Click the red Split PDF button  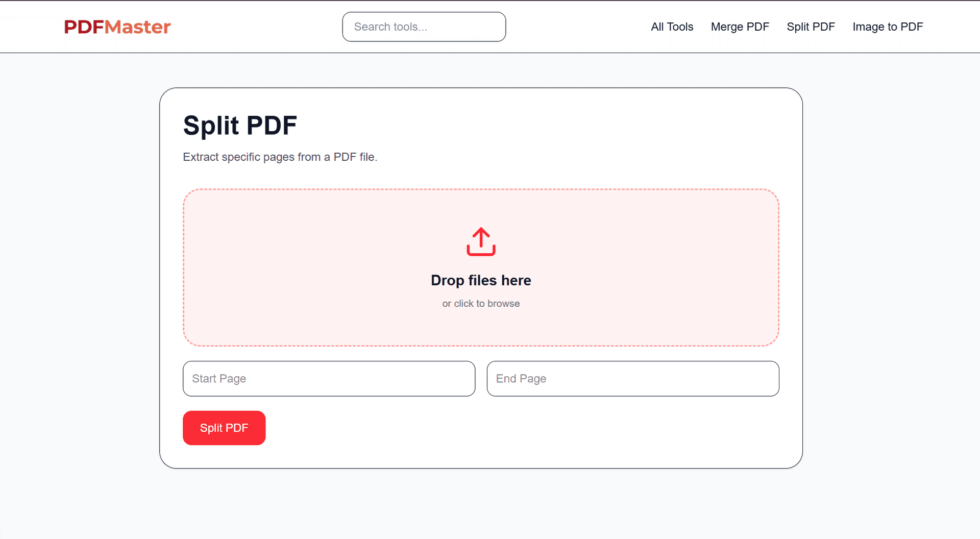(224, 428)
